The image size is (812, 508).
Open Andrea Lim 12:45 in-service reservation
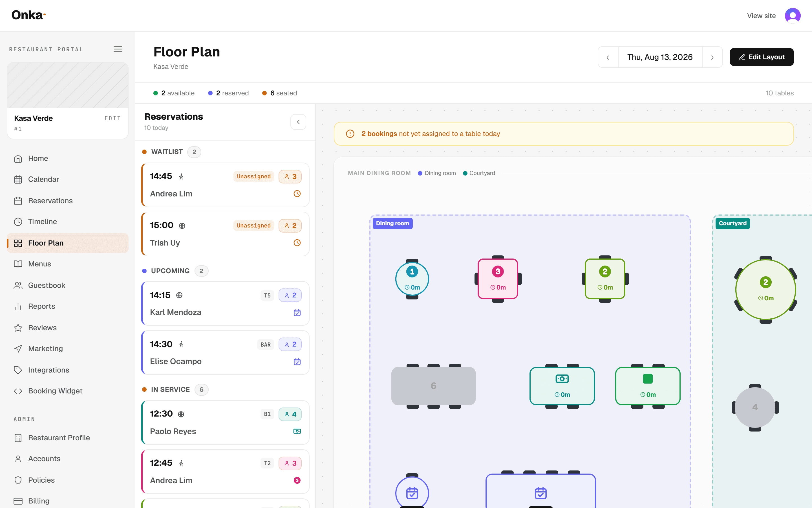pos(225,472)
